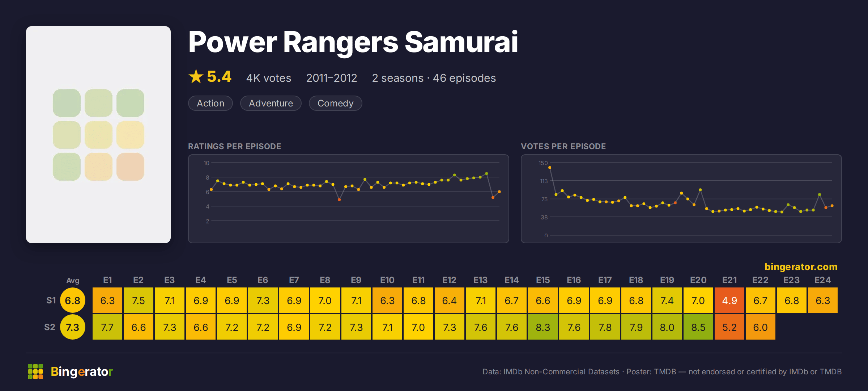Click season 2 episode 20 cell rated 8.5
The width and height of the screenshot is (868, 391).
point(698,327)
